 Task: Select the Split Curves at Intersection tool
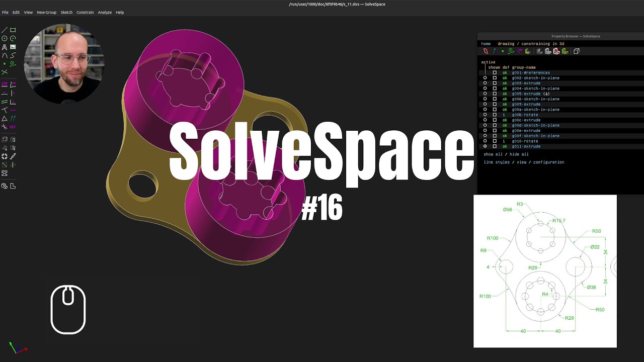tap(5, 72)
